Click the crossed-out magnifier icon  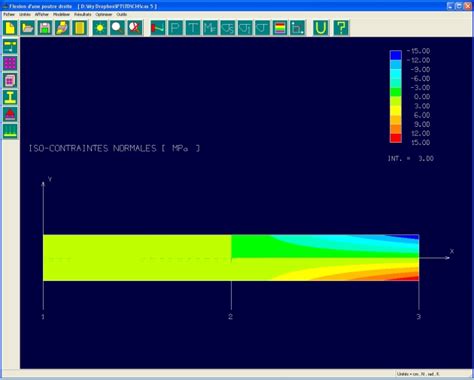pos(135,28)
